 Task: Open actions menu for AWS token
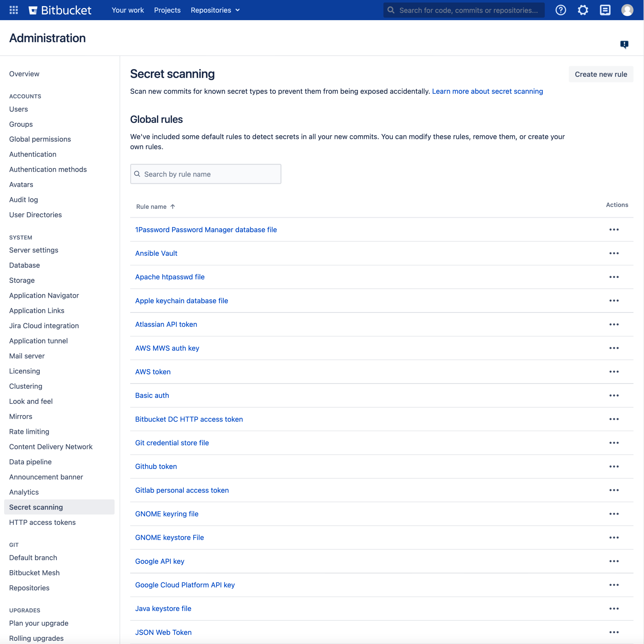coord(614,372)
